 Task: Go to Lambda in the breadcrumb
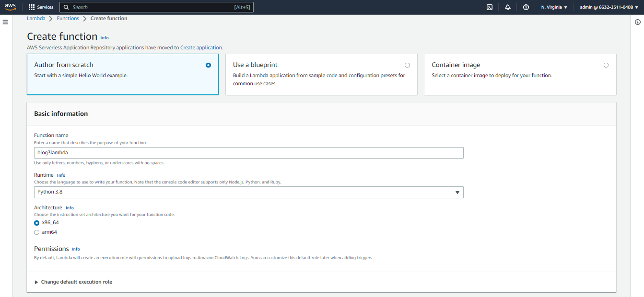click(x=36, y=18)
